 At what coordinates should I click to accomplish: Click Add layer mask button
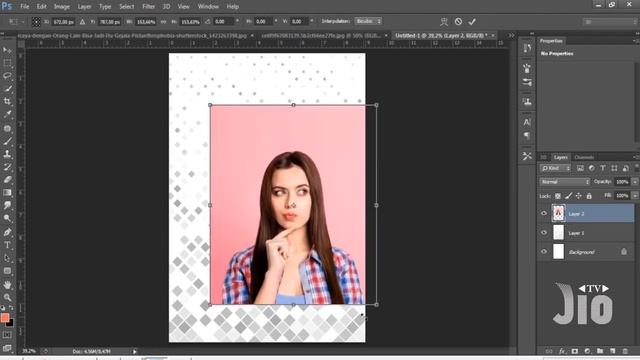point(575,351)
